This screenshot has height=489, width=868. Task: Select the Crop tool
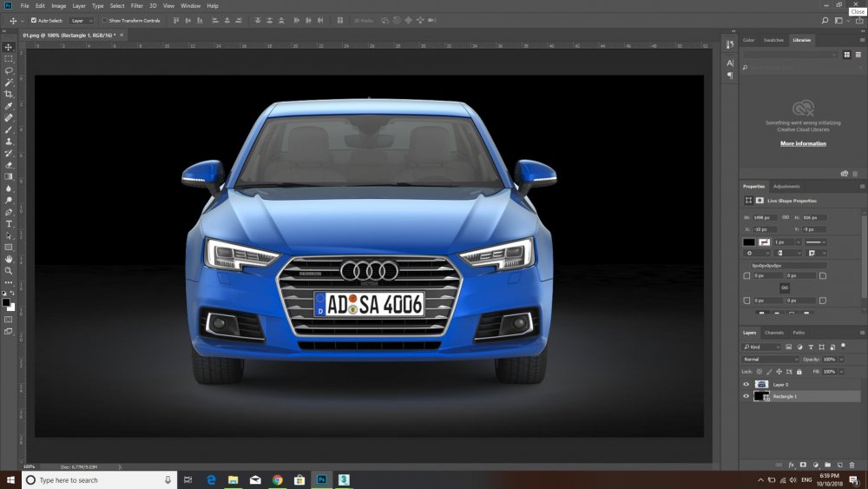pyautogui.click(x=9, y=94)
